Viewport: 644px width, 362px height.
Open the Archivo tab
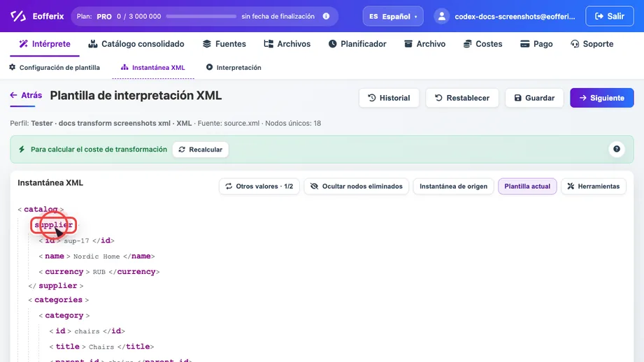[x=424, y=44]
